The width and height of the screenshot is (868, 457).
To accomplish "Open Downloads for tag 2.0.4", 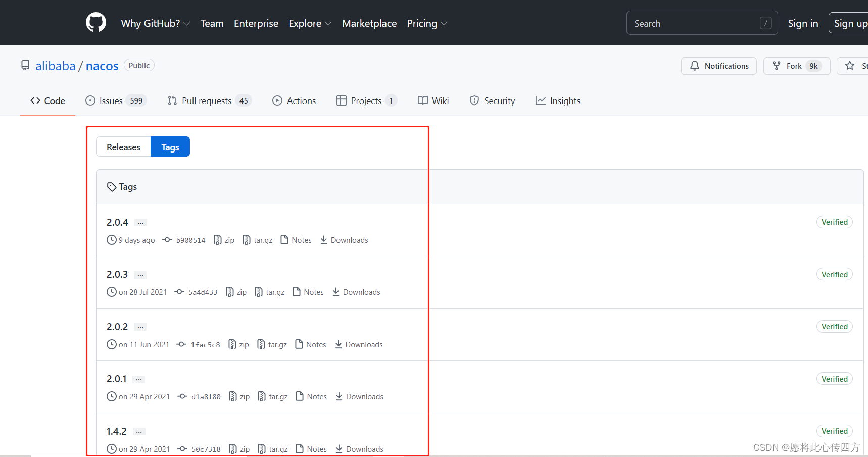I will 344,240.
